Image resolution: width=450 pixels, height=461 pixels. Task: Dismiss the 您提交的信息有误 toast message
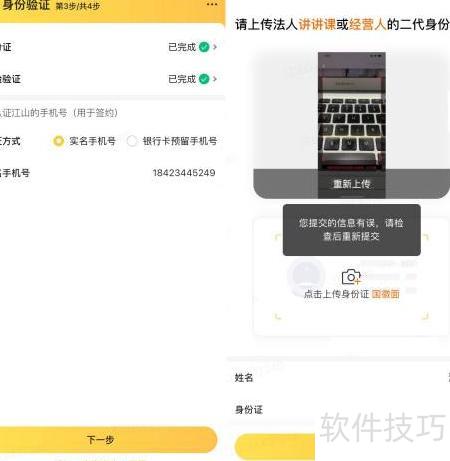pos(352,230)
